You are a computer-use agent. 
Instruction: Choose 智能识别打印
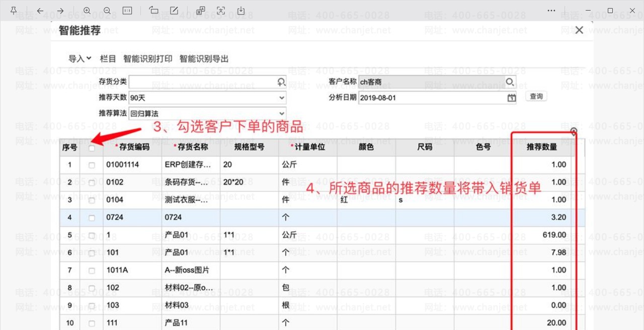point(148,59)
